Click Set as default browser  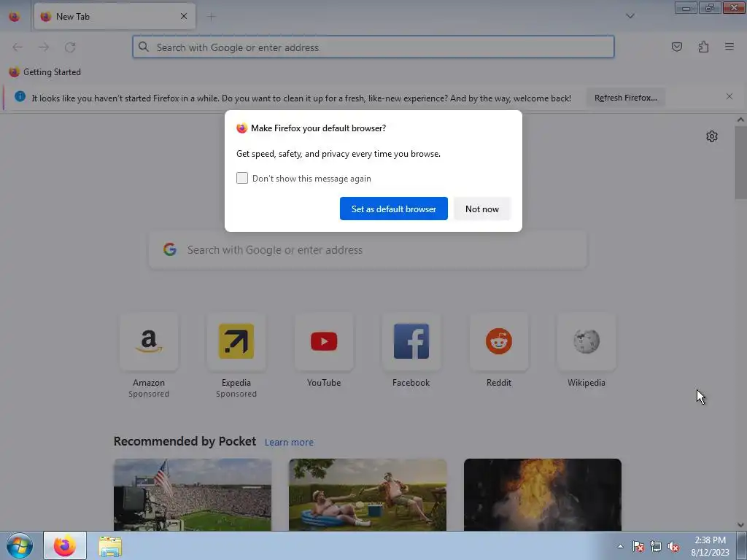coord(393,209)
